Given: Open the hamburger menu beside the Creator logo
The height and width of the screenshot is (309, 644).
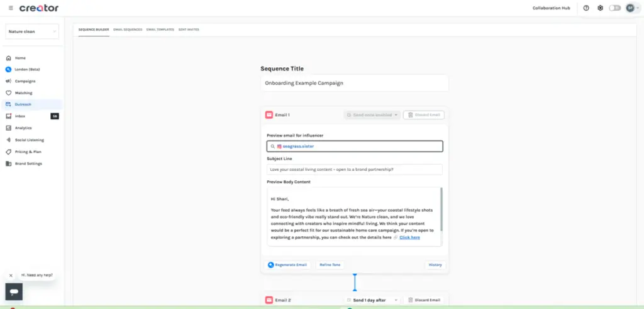Looking at the screenshot, I should point(10,8).
